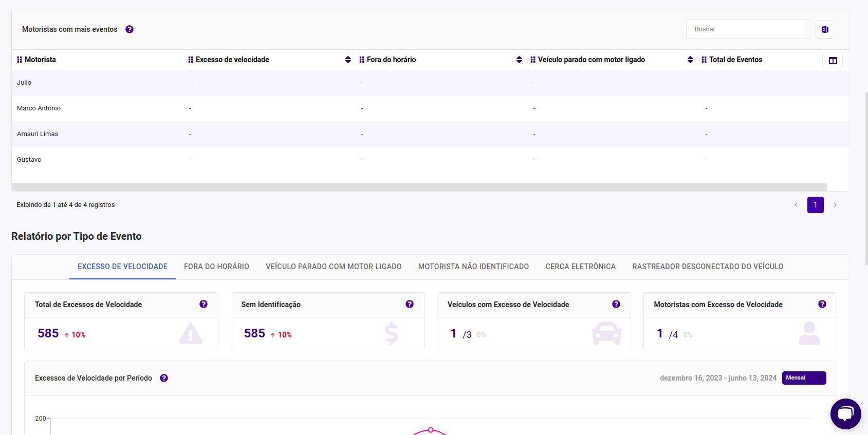Select the Cerca Eletrônica tab
Image resolution: width=868 pixels, height=435 pixels.
tap(580, 267)
